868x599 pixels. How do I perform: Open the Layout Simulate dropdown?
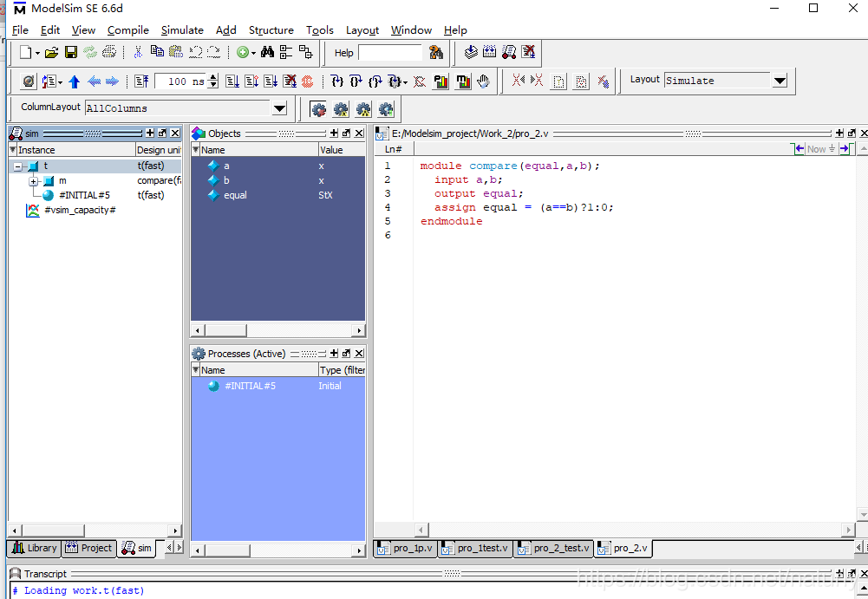(x=778, y=80)
